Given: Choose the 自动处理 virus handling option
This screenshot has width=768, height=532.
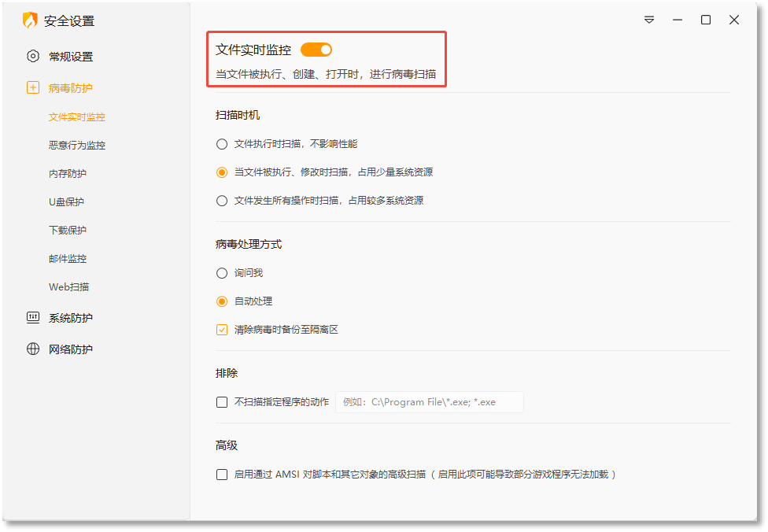Looking at the screenshot, I should point(222,301).
